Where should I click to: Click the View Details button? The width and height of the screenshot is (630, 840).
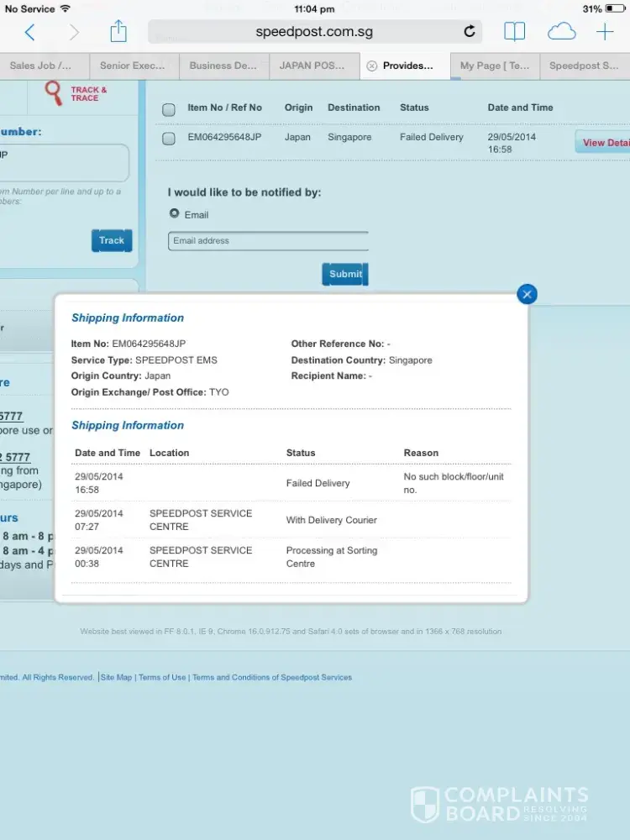point(603,142)
